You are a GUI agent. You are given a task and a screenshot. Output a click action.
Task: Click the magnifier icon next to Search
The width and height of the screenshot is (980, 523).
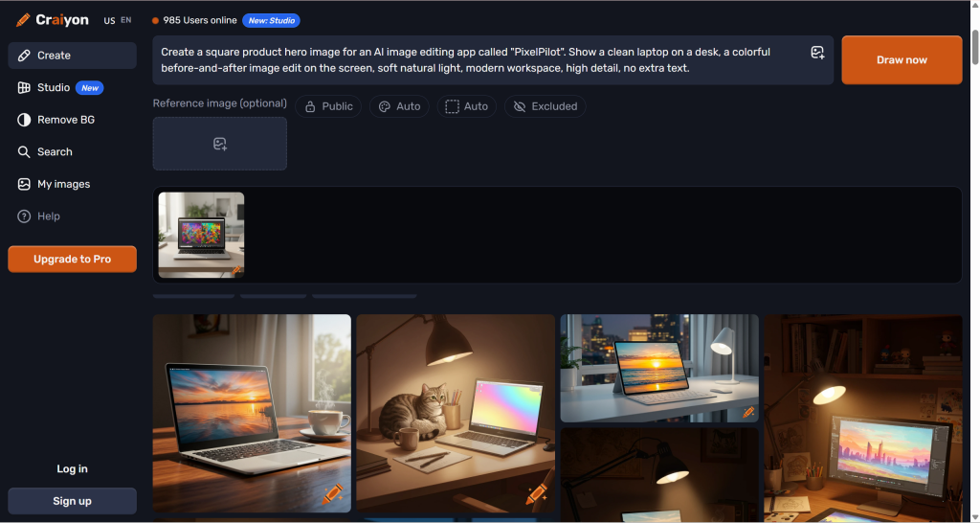click(x=24, y=152)
